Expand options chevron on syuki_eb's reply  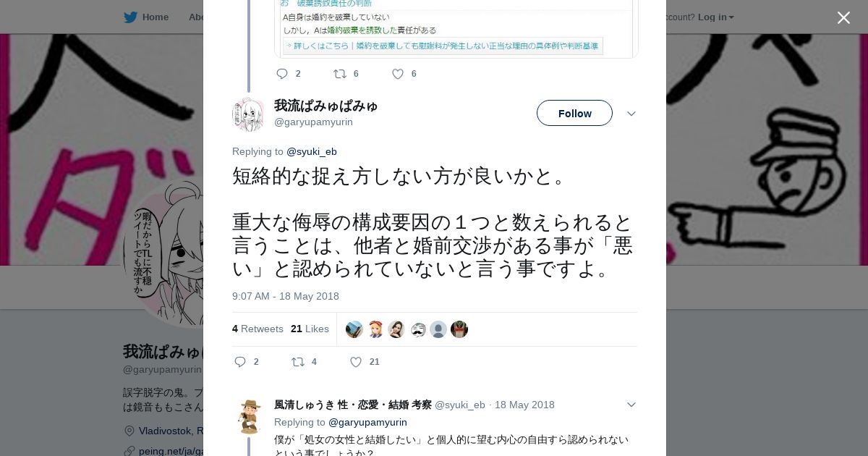[631, 405]
